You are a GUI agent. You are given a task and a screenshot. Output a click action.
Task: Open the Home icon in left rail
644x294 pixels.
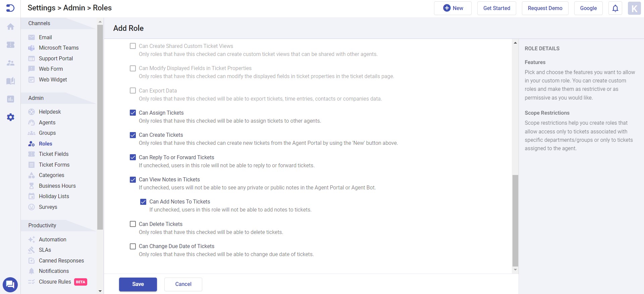10,27
